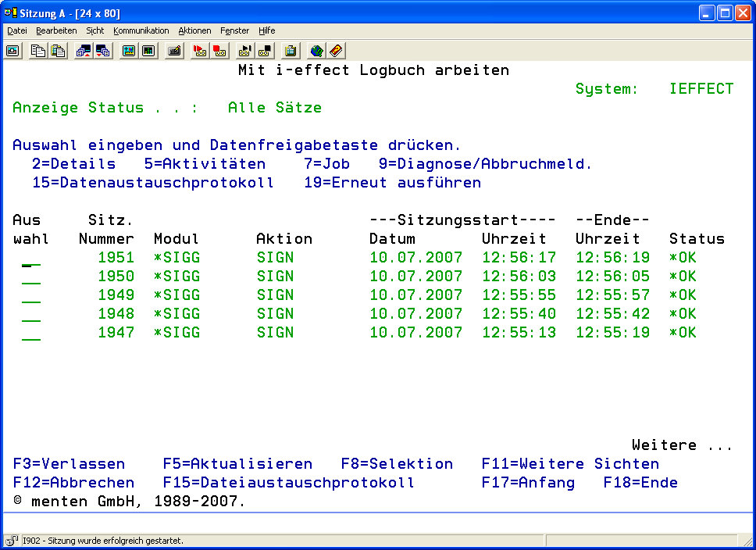Viewport: 756px width, 550px height.
Task: Open the Hilfe menu
Action: point(267,30)
